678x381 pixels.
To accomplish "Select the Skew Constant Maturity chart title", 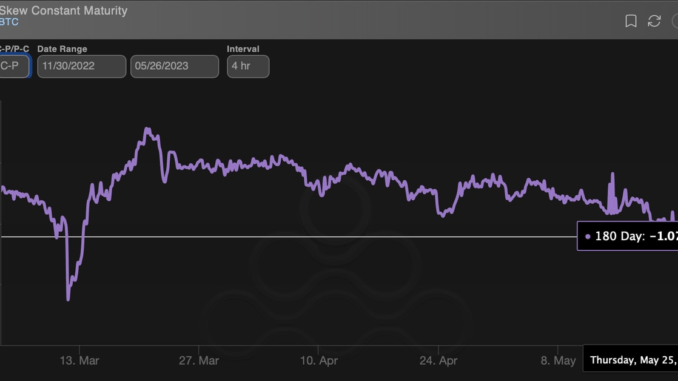I will 64,10.
